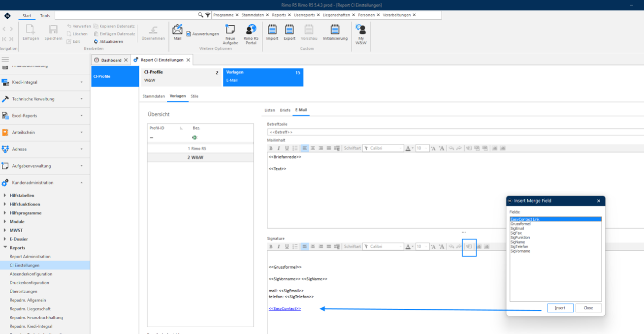Open the Rimo R5 Portal

click(251, 34)
